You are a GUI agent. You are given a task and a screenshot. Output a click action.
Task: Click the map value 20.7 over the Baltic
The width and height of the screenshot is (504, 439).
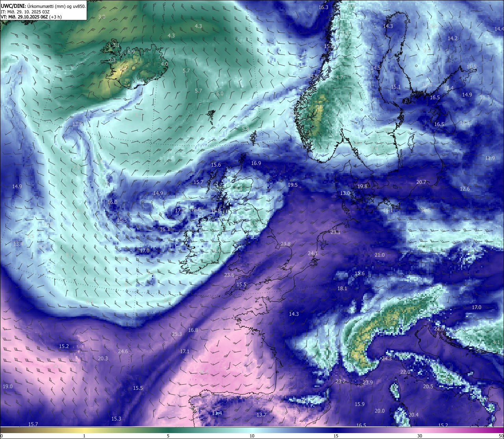coord(421,182)
